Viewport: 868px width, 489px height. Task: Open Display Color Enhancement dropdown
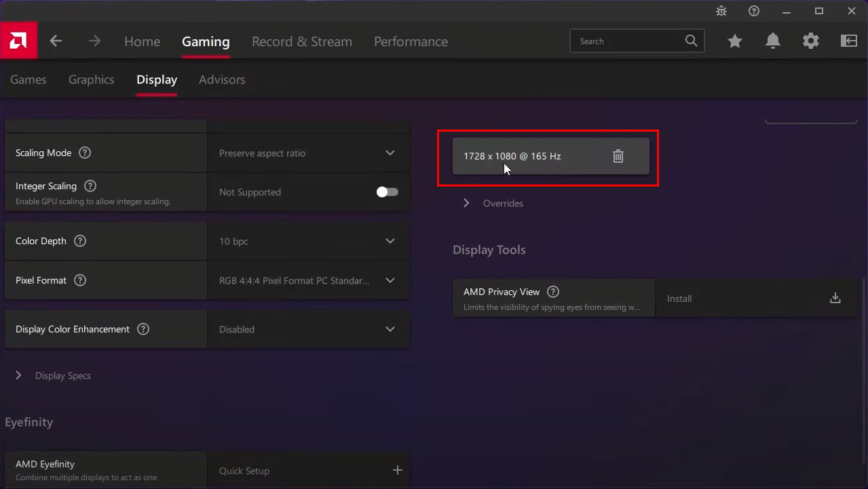308,330
